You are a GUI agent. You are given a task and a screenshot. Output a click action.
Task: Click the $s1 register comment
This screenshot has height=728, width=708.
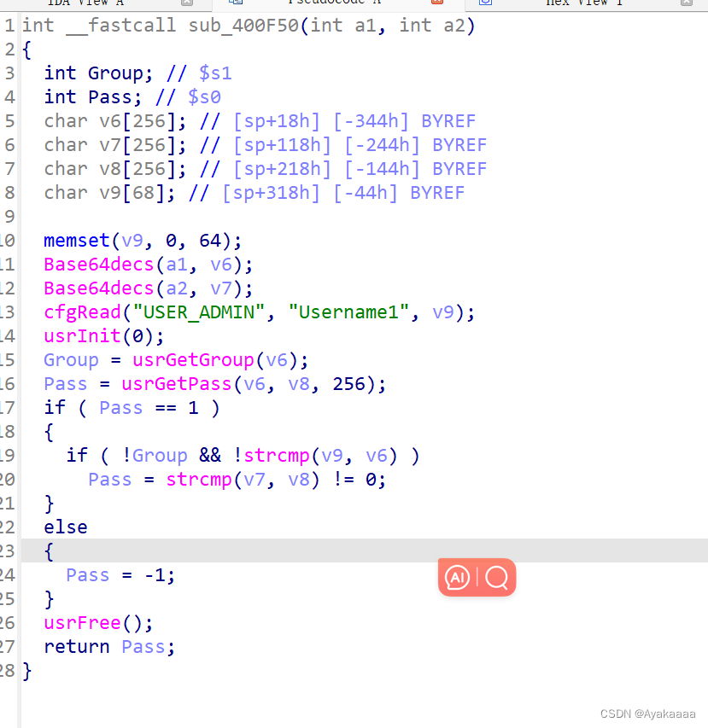coord(215,73)
